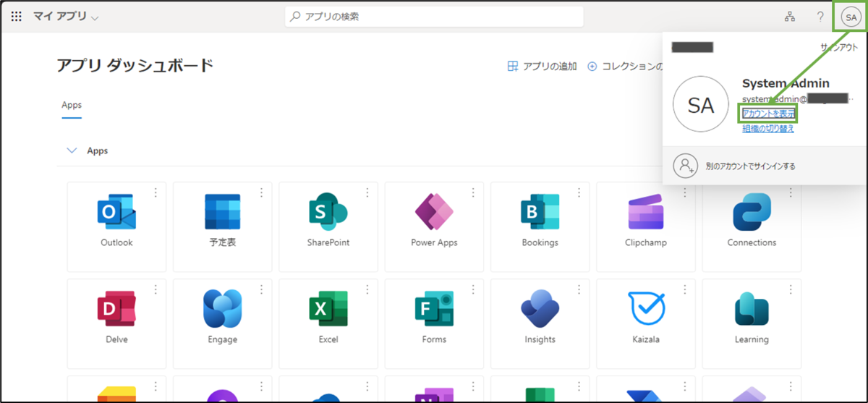868x403 pixels.
Task: Open the Learning app icon
Action: (x=752, y=309)
